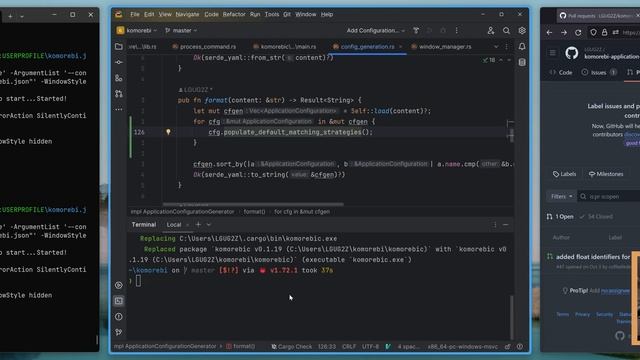640x360 pixels.
Task: Open GitHub hamburger navigation menu
Action: click(x=552, y=53)
